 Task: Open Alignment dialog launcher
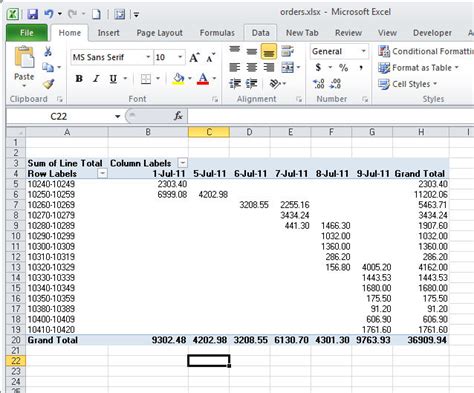pos(299,99)
